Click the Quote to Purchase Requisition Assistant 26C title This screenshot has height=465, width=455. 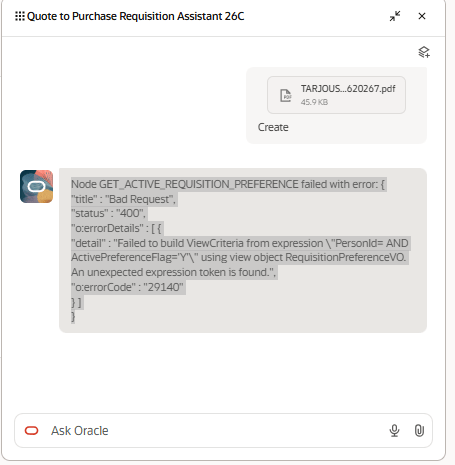point(136,16)
